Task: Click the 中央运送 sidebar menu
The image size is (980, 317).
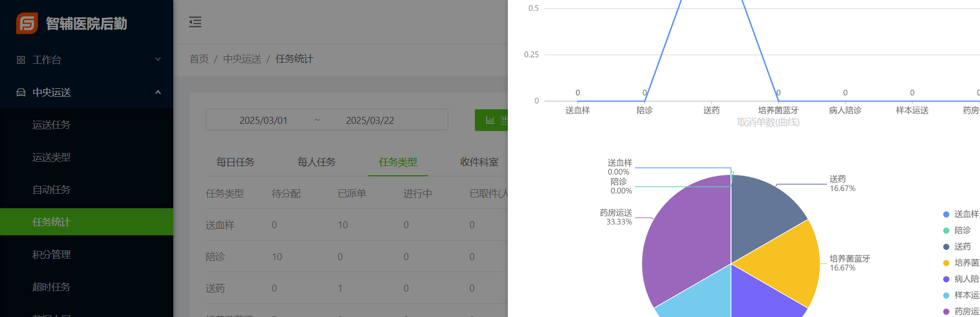Action: click(x=87, y=92)
